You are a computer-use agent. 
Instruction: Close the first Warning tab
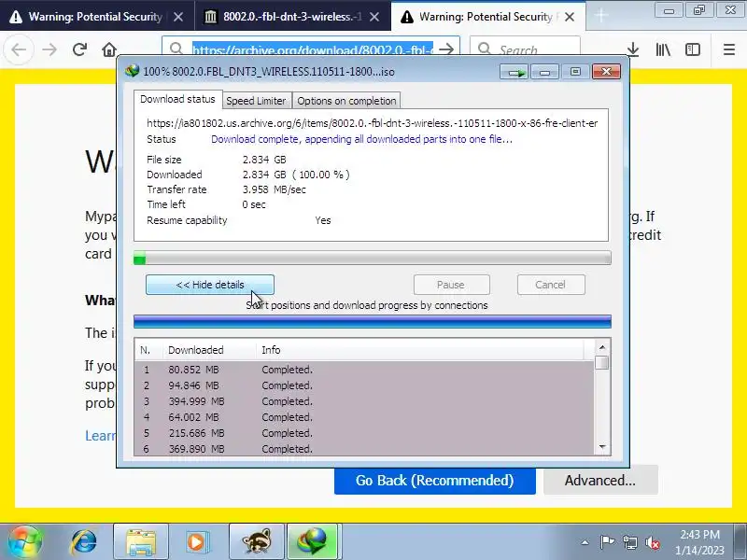coord(178,17)
